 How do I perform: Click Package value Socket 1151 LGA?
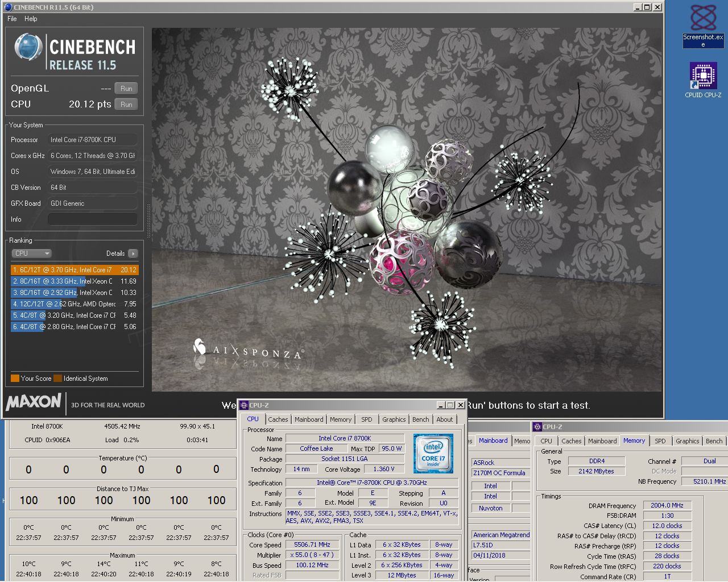coord(345,459)
